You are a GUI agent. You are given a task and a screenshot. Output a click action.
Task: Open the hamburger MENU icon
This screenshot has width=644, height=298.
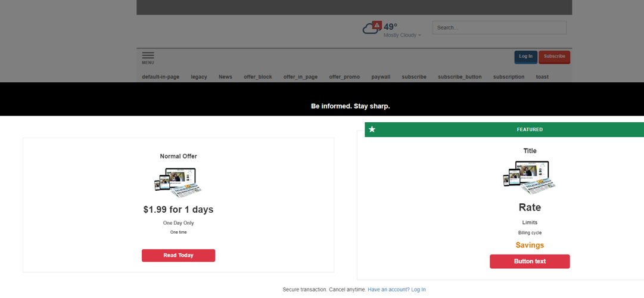click(x=148, y=57)
